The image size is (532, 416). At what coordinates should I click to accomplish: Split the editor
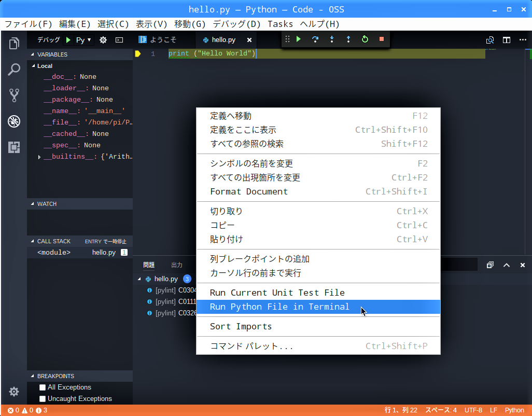507,40
